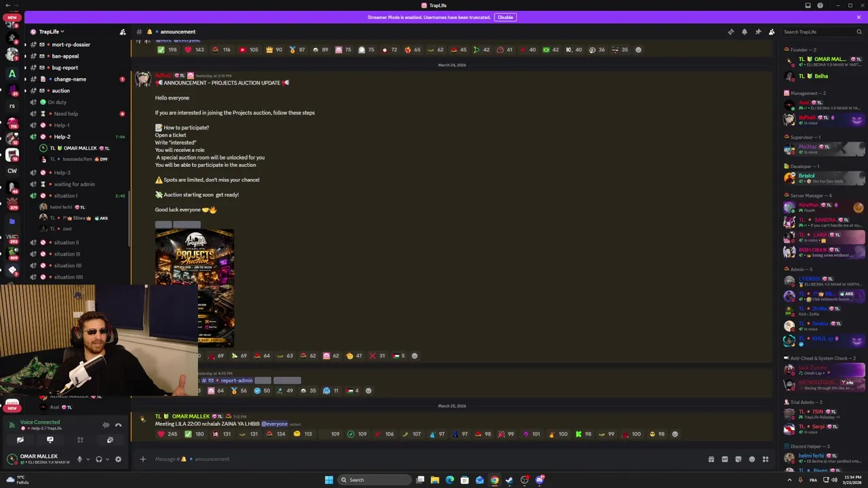Open the sticker picker
This screenshot has height=488, width=868.
738,459
